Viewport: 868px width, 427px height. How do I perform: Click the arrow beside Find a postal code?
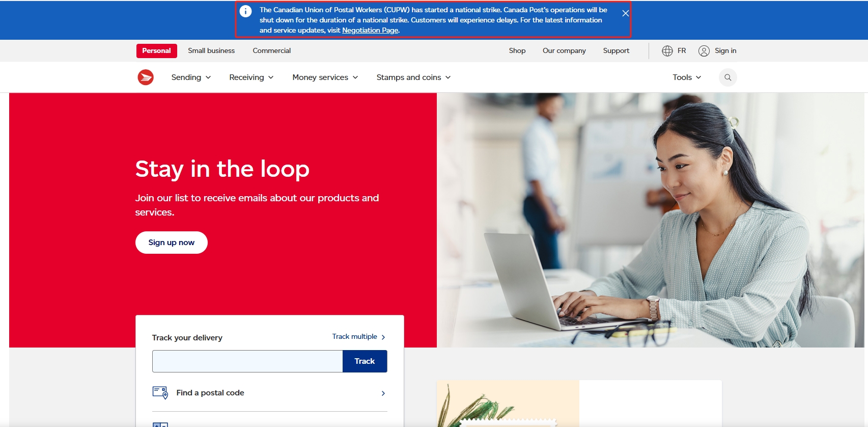[383, 393]
